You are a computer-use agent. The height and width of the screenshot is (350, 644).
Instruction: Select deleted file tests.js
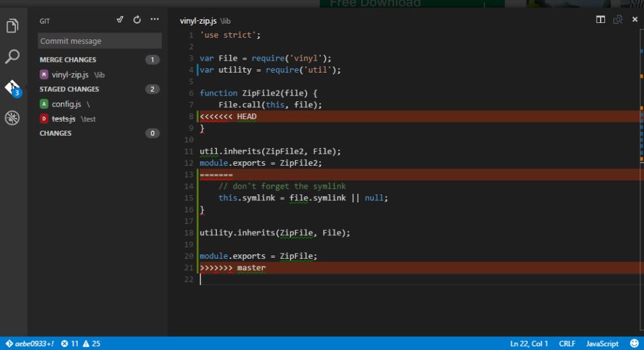tap(64, 119)
